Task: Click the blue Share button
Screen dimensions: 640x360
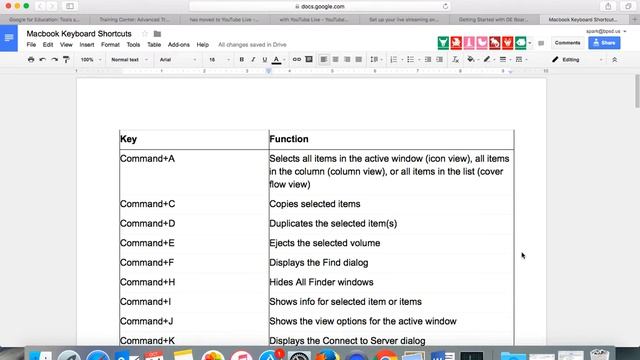Action: coord(604,43)
